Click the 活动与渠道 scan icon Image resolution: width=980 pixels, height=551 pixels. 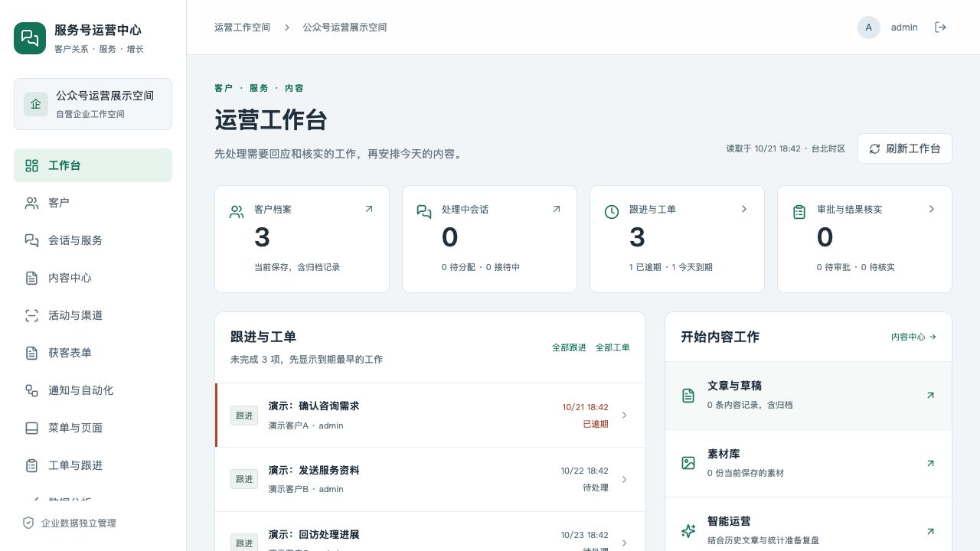click(31, 315)
